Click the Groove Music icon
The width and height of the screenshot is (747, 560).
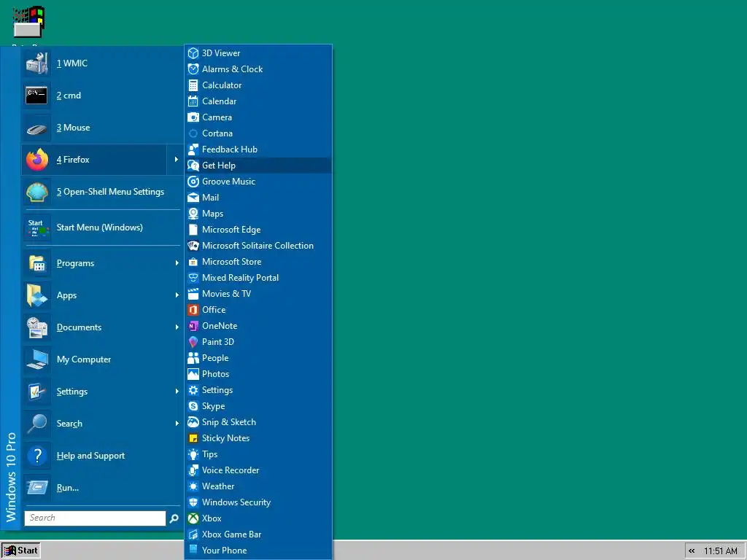pyautogui.click(x=193, y=182)
